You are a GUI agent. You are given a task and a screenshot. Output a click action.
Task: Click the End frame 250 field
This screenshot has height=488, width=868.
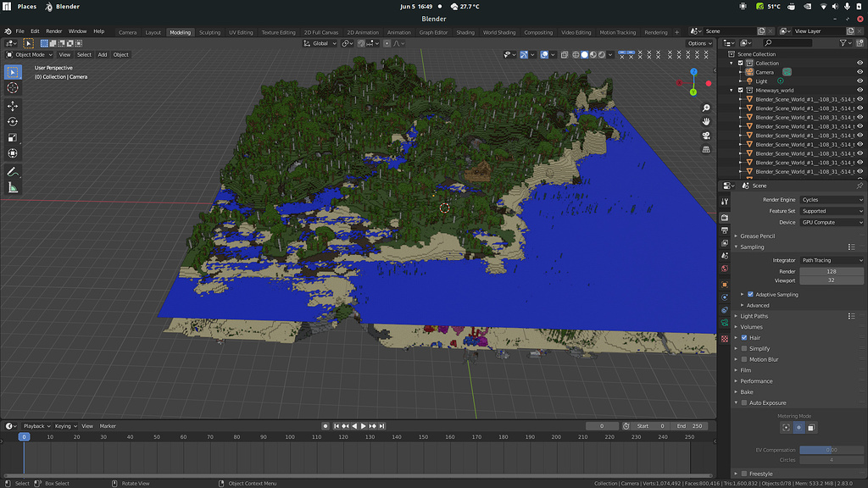pyautogui.click(x=690, y=426)
